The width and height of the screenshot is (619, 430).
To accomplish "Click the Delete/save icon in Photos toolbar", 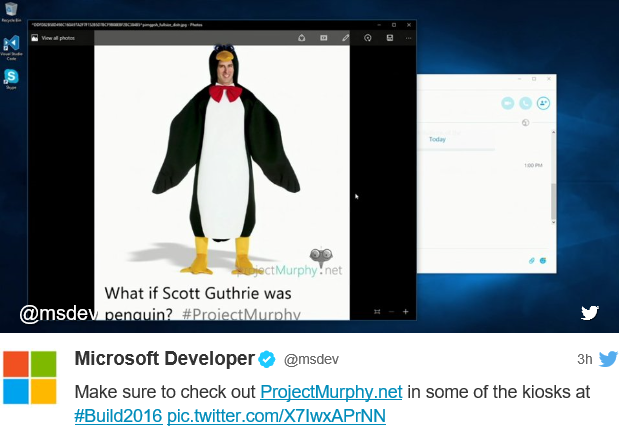I will tap(390, 38).
